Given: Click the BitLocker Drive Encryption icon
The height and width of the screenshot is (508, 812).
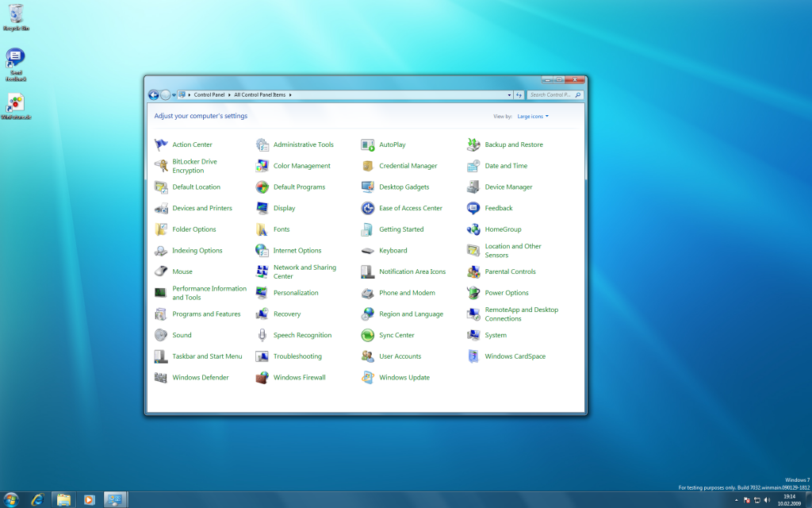Looking at the screenshot, I should 161,166.
